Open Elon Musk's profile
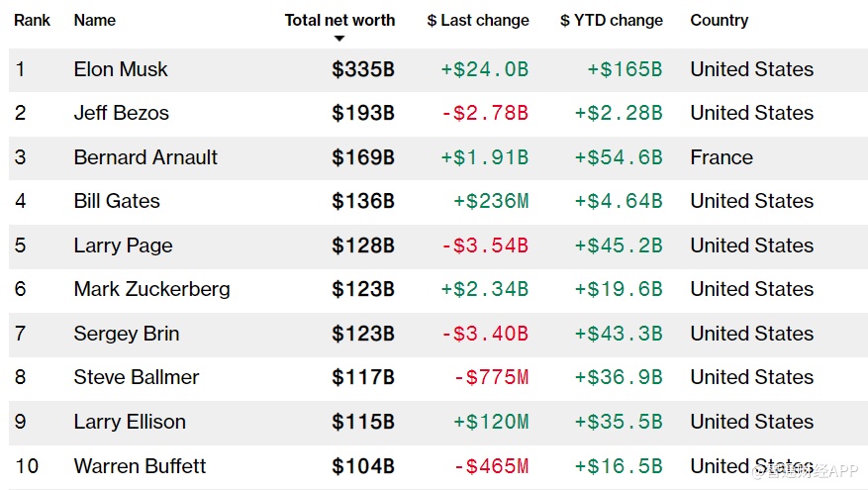The width and height of the screenshot is (868, 490). 121,69
